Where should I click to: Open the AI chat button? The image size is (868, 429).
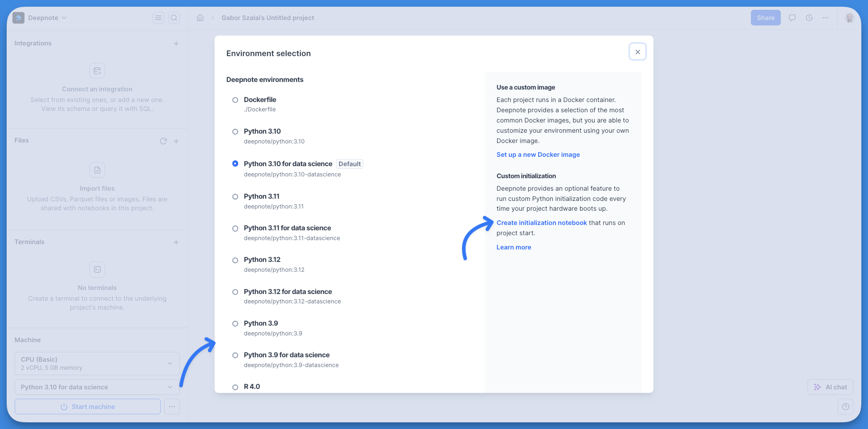pyautogui.click(x=830, y=387)
